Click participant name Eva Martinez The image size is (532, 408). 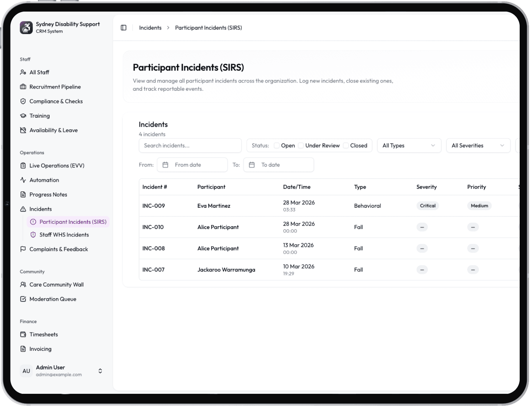pyautogui.click(x=214, y=206)
